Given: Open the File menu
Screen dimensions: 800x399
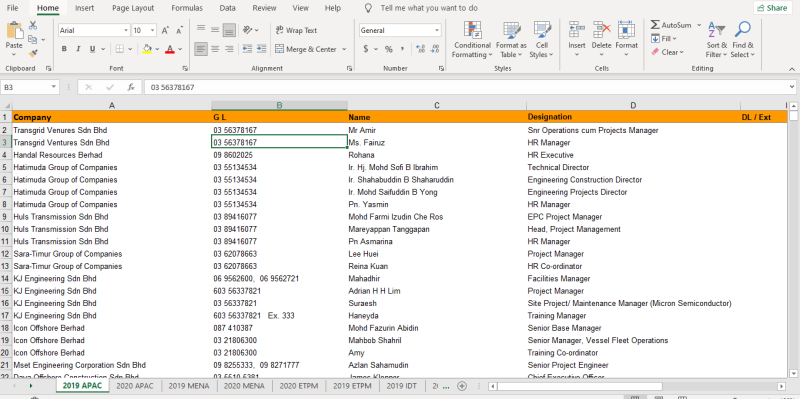Looking at the screenshot, I should (x=12, y=8).
